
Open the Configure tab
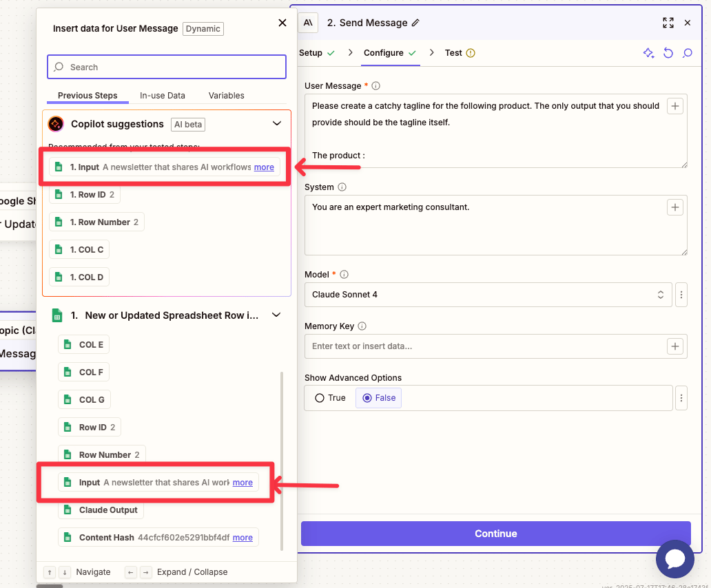coord(390,53)
